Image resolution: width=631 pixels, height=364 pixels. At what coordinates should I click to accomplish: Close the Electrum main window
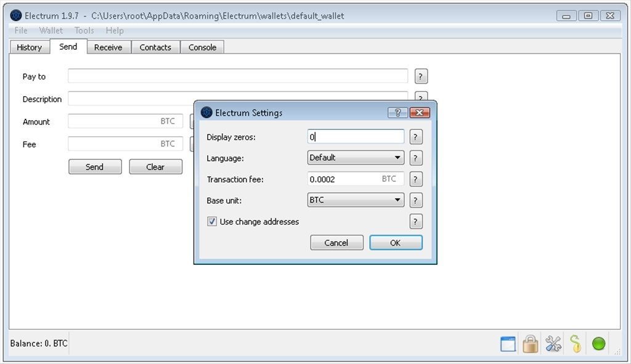tap(610, 16)
